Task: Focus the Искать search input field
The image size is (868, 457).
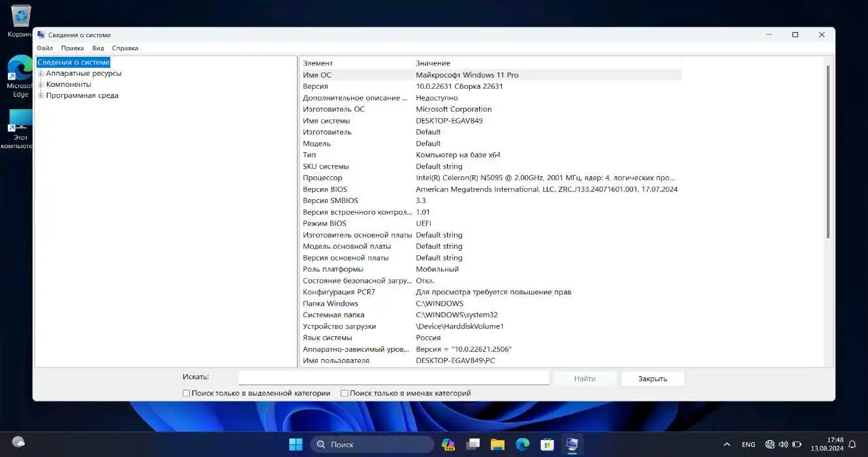Action: click(x=394, y=377)
